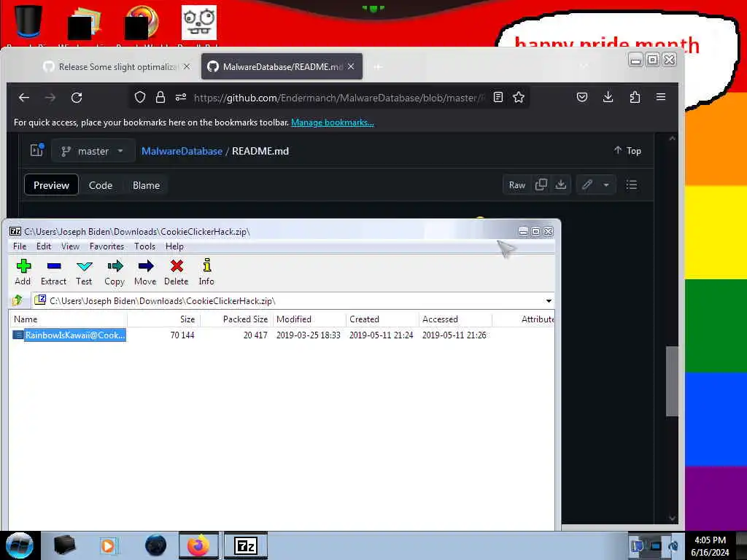This screenshot has height=560, width=747.
Task: Open the Recycle Bin desktop icon
Action: [28, 24]
